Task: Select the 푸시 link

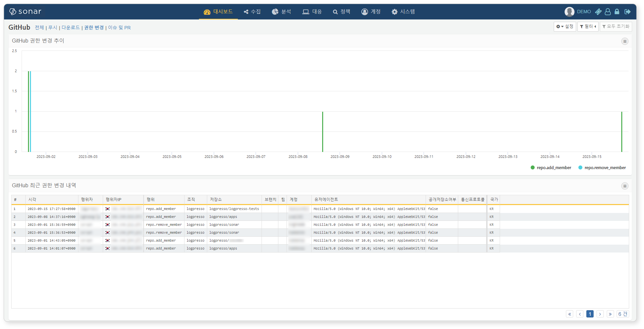Action: [x=53, y=27]
